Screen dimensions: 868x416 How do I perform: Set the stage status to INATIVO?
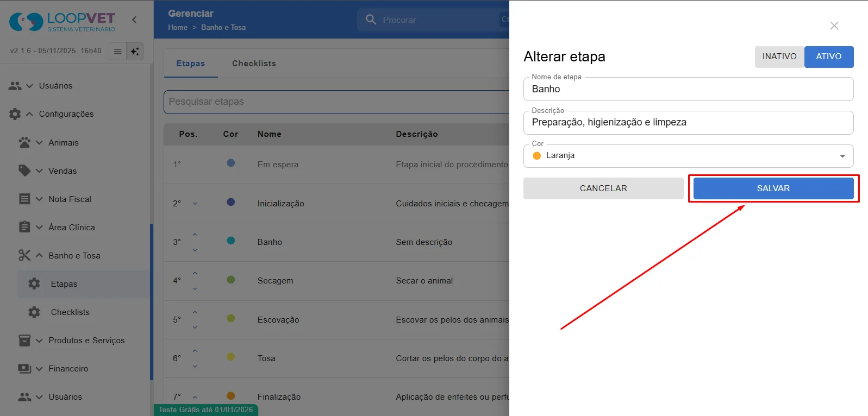pyautogui.click(x=779, y=56)
